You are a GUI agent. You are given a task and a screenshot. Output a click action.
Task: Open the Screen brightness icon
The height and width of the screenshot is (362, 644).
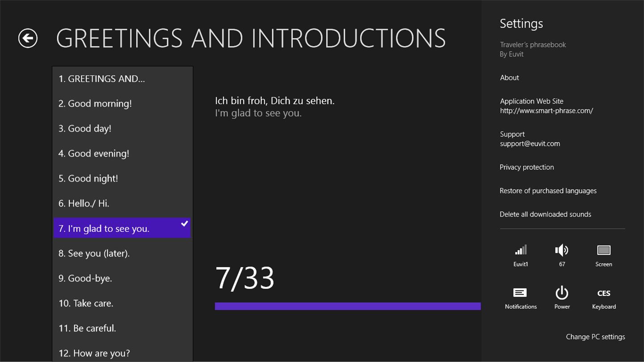603,250
